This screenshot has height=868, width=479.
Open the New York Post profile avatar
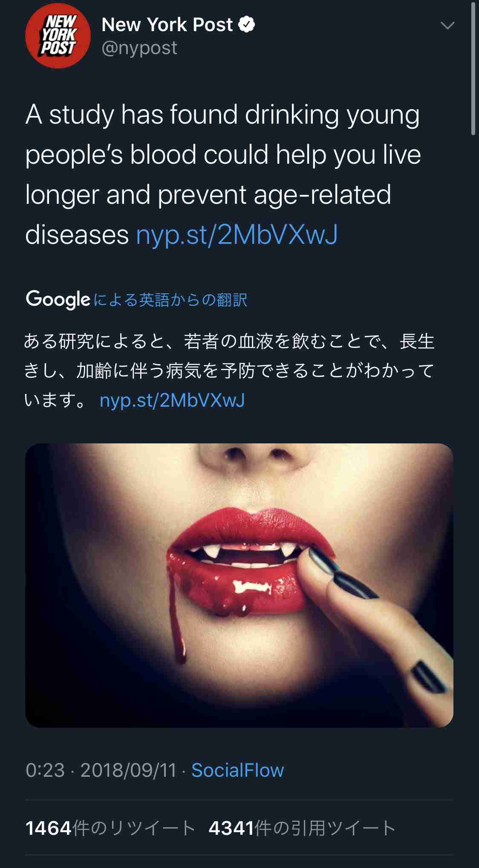pos(58,36)
